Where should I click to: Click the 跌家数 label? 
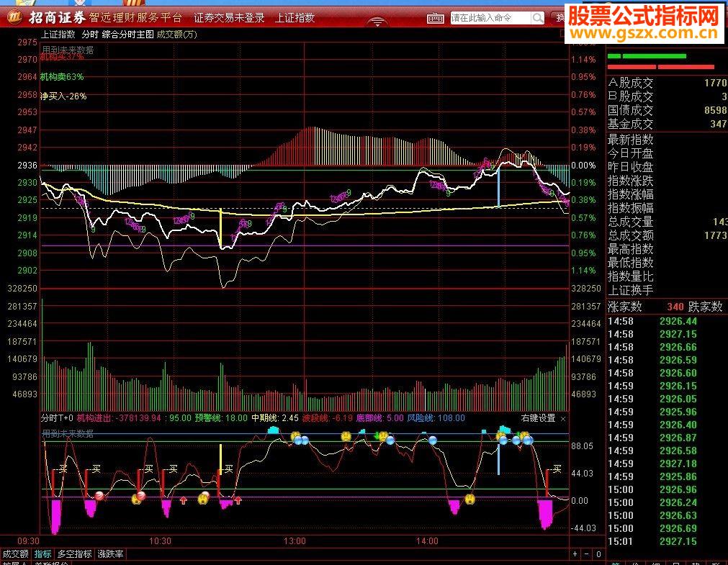pyautogui.click(x=705, y=307)
